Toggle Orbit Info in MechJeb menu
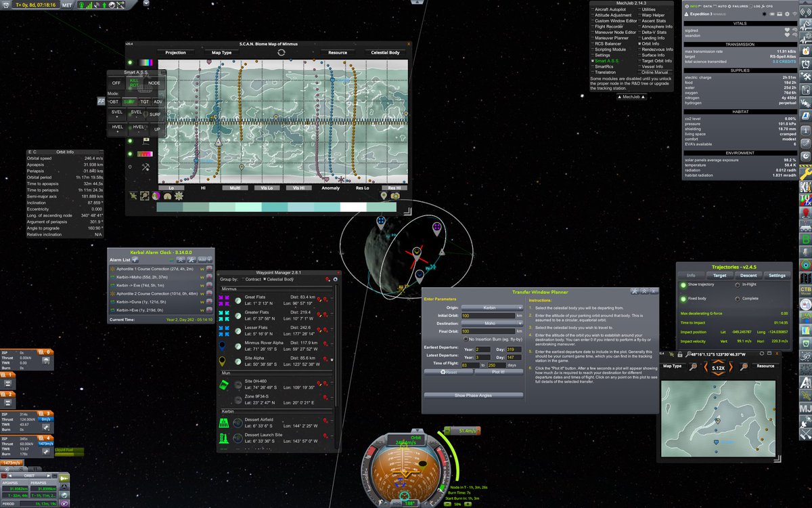 (650, 43)
